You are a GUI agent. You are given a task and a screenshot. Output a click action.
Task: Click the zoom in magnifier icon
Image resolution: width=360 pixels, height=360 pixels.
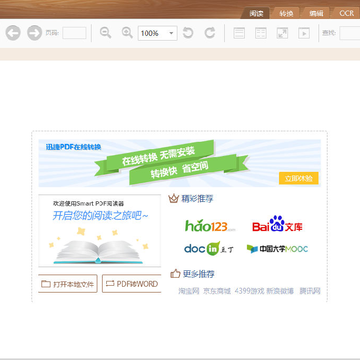click(127, 33)
